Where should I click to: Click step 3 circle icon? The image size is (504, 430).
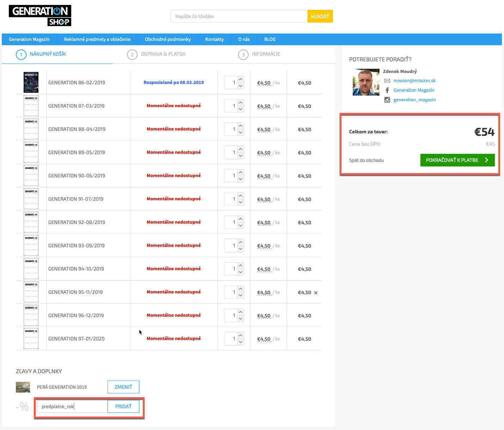243,55
